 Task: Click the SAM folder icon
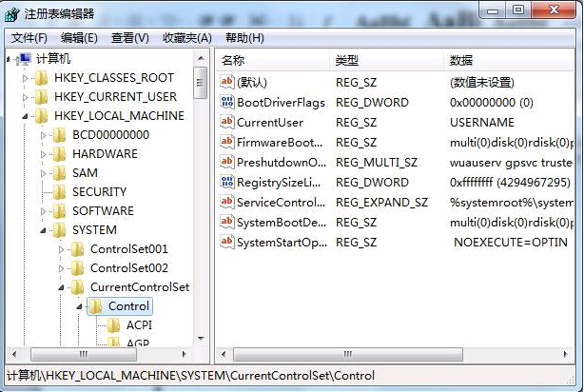click(59, 173)
